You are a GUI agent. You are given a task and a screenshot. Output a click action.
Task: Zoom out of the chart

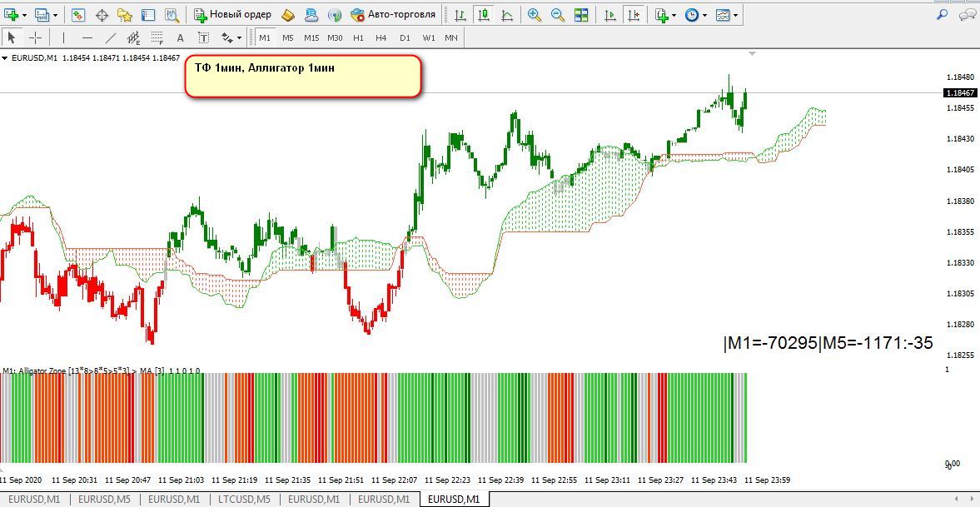558,14
